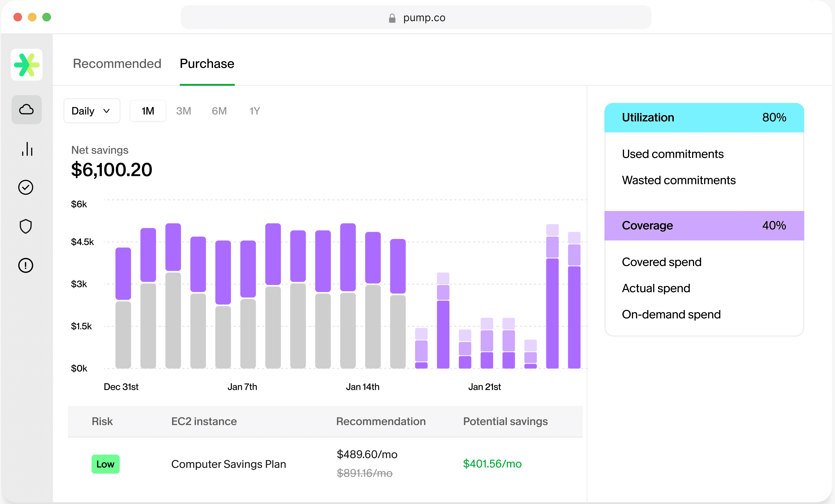The width and height of the screenshot is (835, 504).
Task: Click the padlock icon in address bar
Action: pyautogui.click(x=392, y=18)
